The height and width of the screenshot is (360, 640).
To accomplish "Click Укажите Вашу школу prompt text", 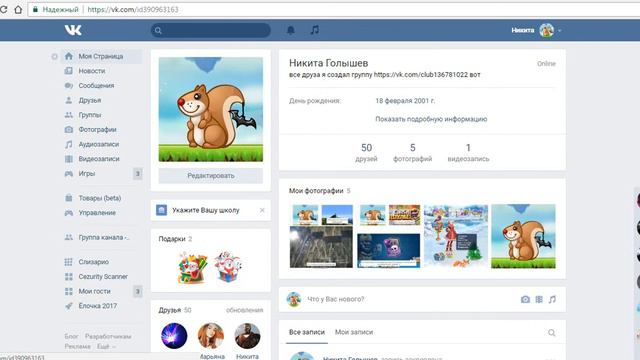I will coord(206,210).
